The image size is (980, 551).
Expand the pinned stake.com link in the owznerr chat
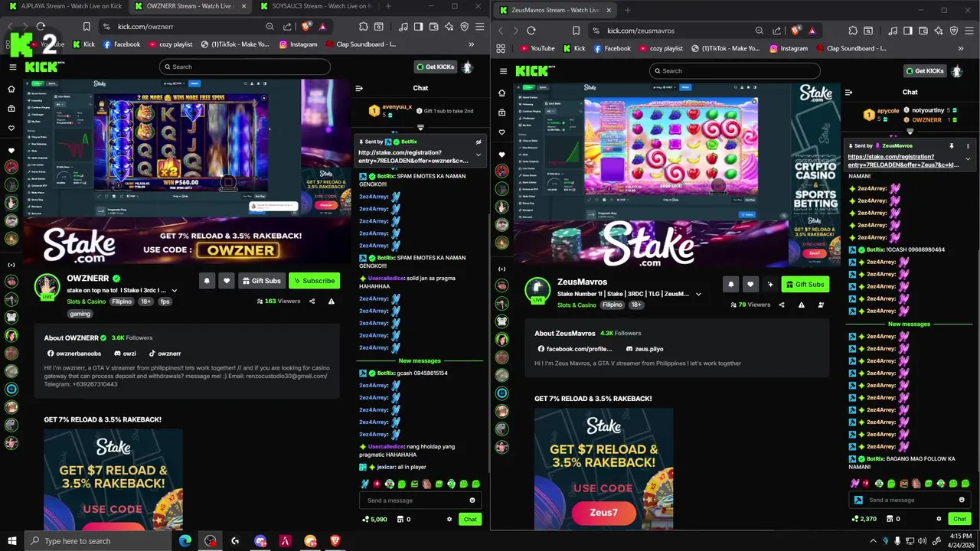pyautogui.click(x=479, y=155)
